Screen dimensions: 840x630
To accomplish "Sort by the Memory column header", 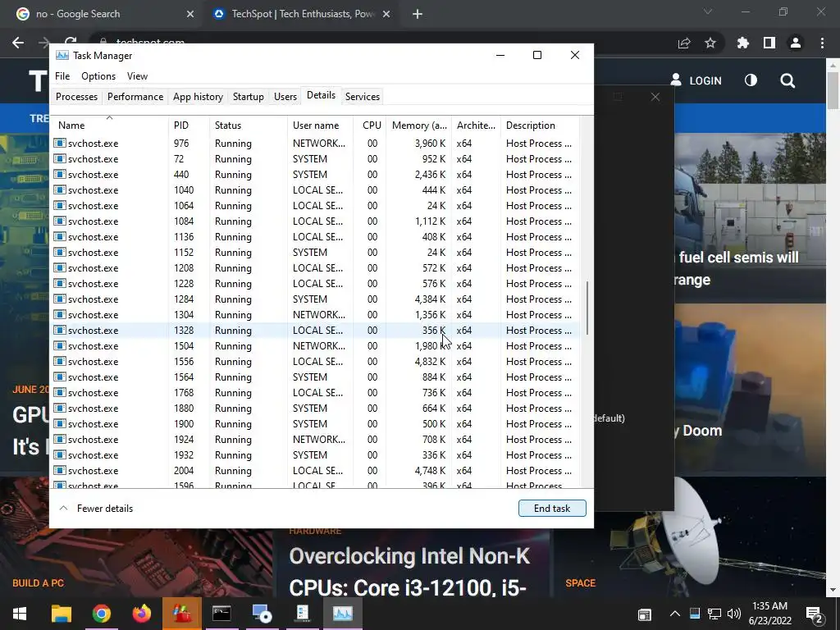I will [418, 125].
